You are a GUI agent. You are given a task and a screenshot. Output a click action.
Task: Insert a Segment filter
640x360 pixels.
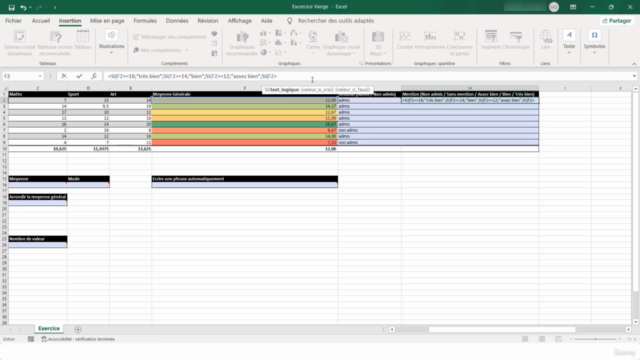coord(491,40)
